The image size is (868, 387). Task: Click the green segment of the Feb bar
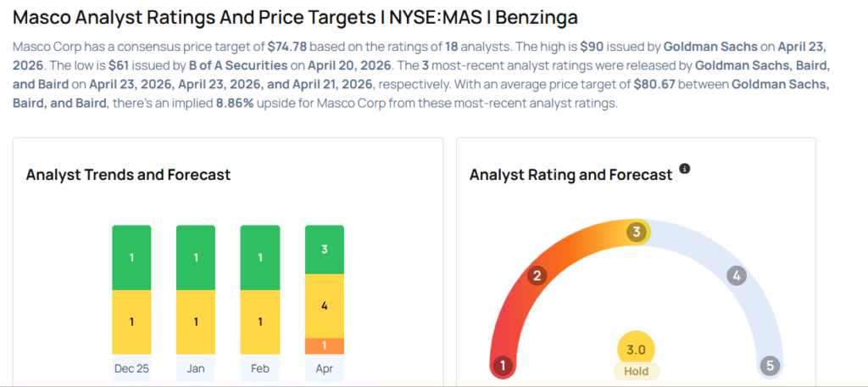pos(260,257)
